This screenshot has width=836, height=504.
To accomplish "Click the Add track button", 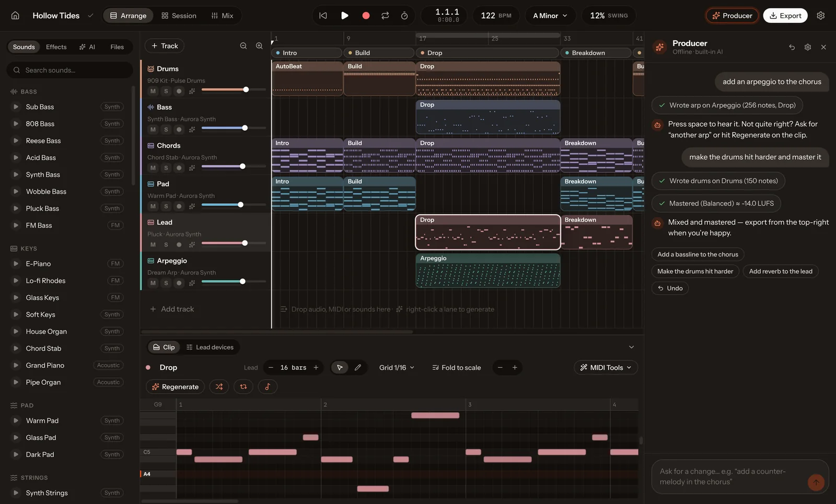I will [x=172, y=309].
